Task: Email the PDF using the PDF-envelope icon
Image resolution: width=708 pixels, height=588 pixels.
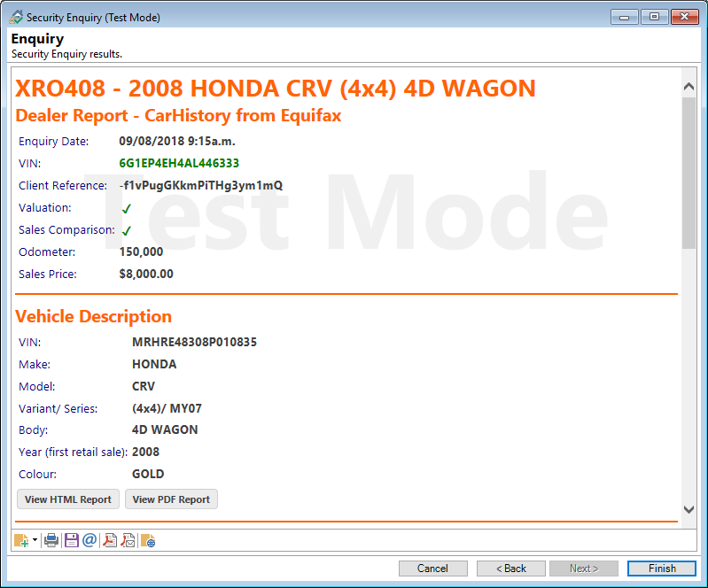Action: 128,540
